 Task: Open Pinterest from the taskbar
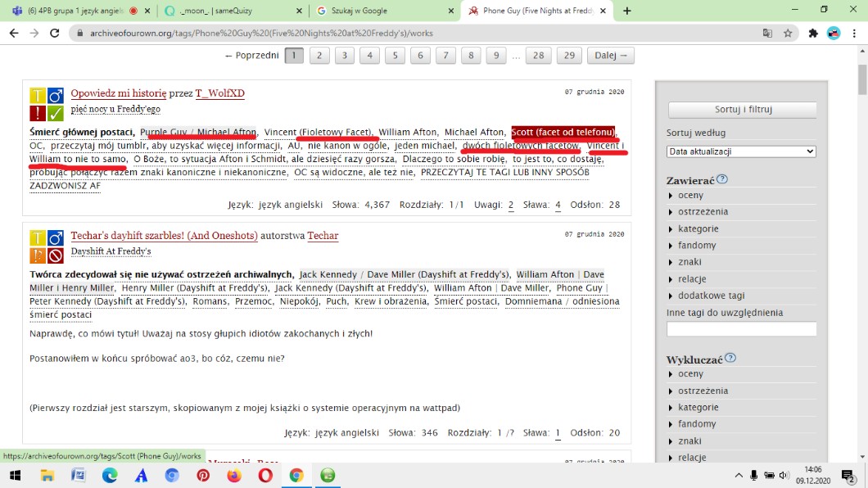pos(202,475)
